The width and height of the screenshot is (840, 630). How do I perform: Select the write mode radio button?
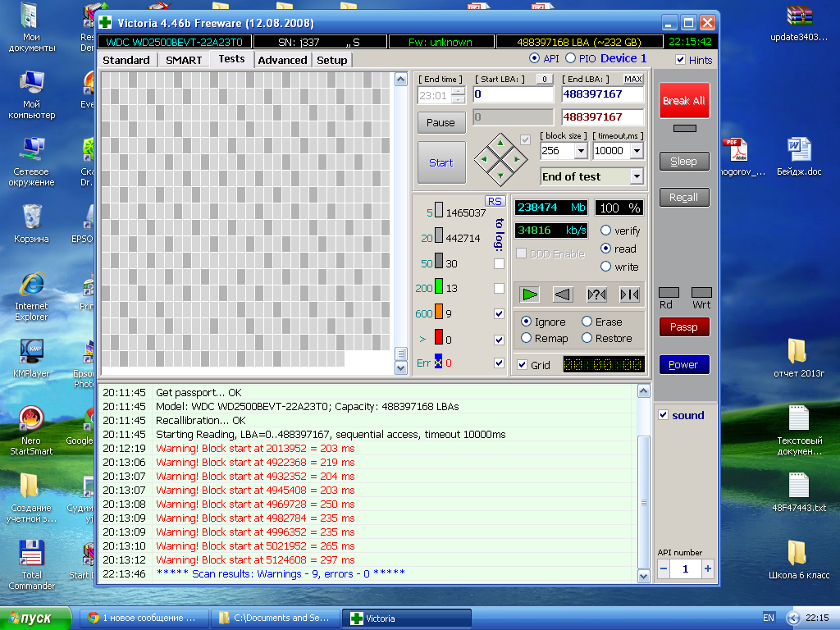tap(606, 267)
